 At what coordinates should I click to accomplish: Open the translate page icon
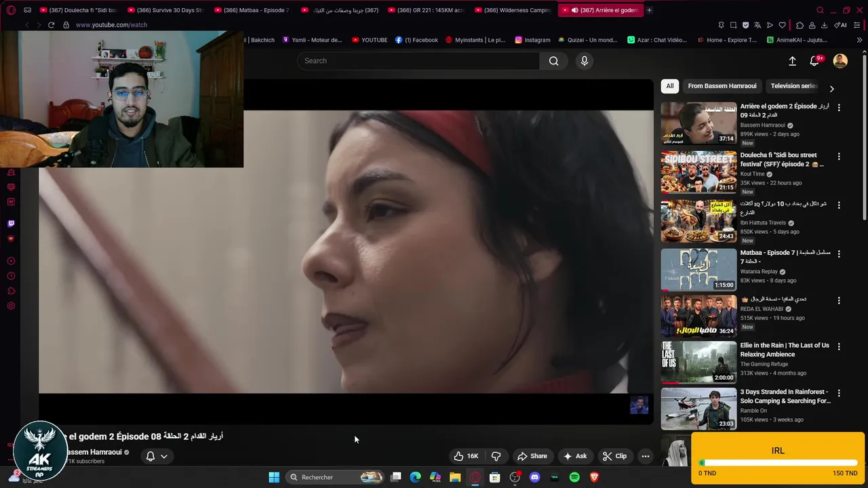pos(757,25)
